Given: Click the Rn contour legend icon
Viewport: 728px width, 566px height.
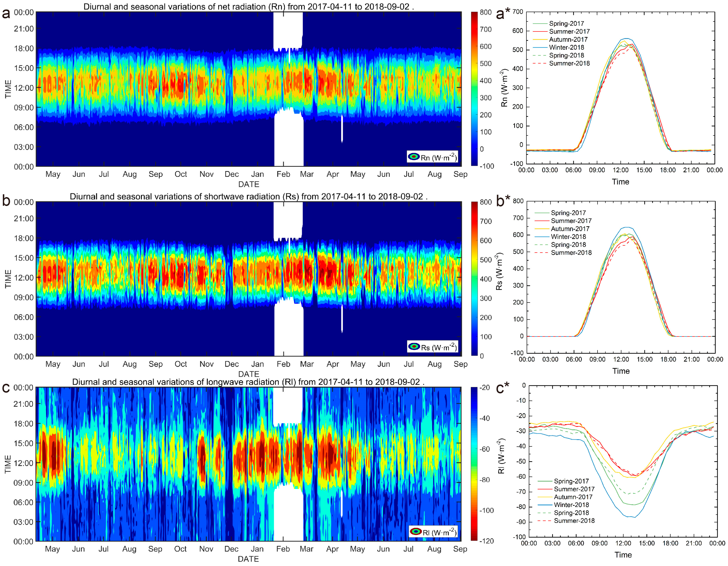Looking at the screenshot, I should 414,157.
